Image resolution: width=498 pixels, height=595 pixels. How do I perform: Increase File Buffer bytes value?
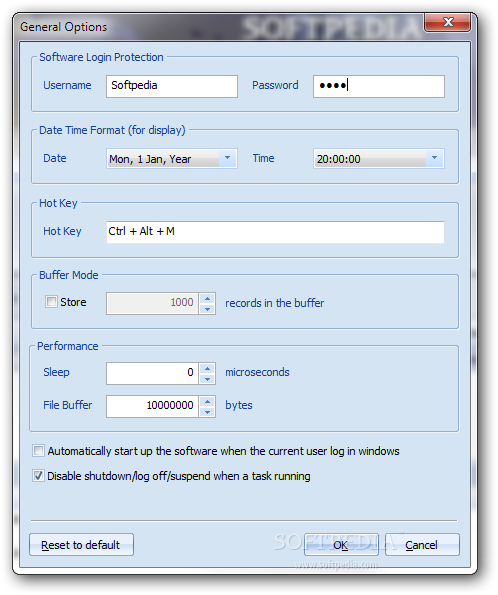click(207, 401)
